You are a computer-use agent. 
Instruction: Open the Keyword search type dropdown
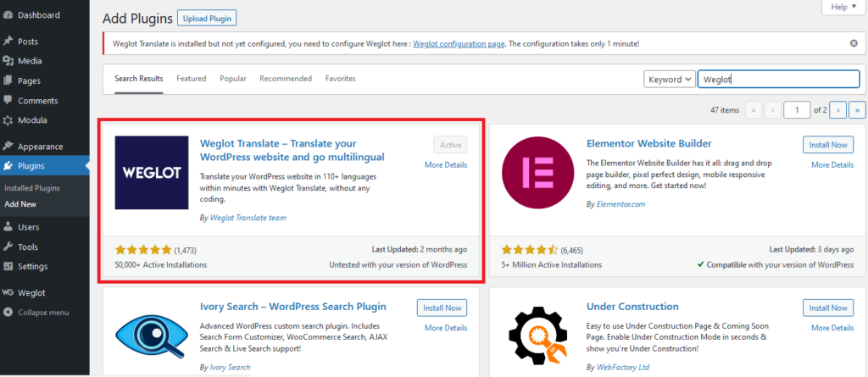669,79
